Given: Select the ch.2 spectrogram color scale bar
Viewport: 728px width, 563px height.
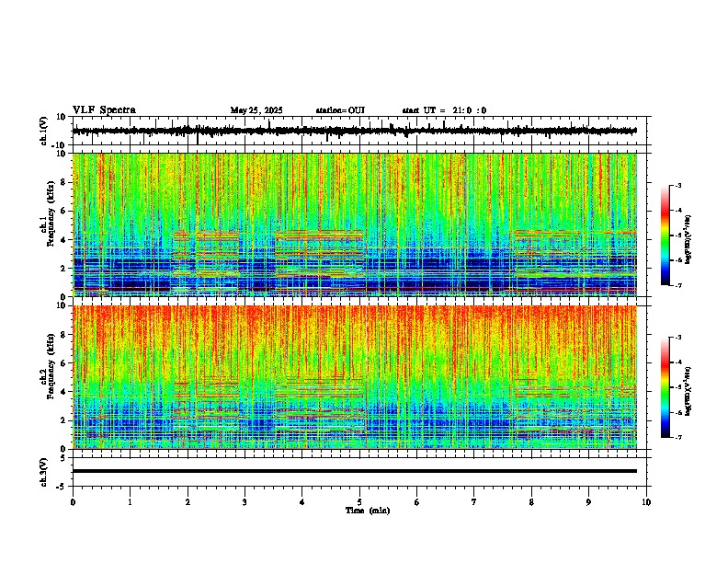Looking at the screenshot, I should tap(665, 387).
